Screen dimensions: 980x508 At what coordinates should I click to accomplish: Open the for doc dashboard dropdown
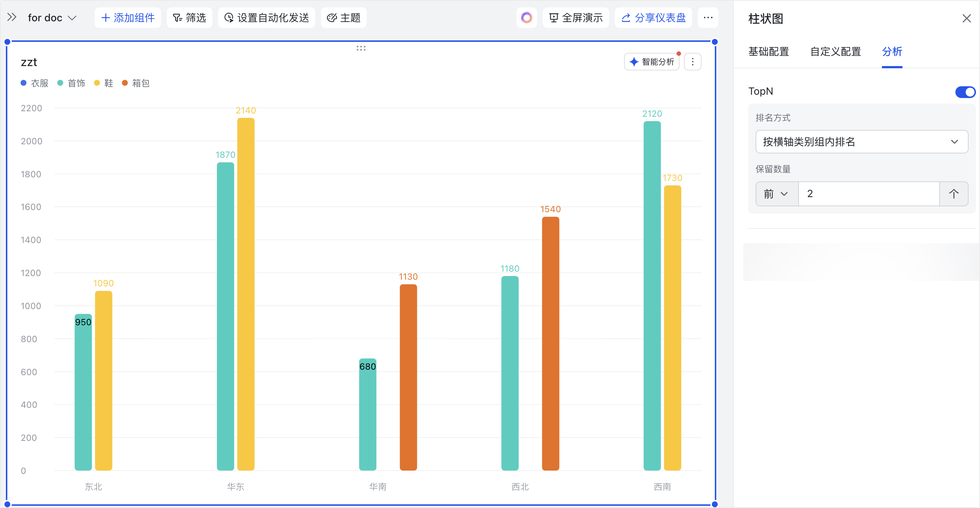pos(52,18)
